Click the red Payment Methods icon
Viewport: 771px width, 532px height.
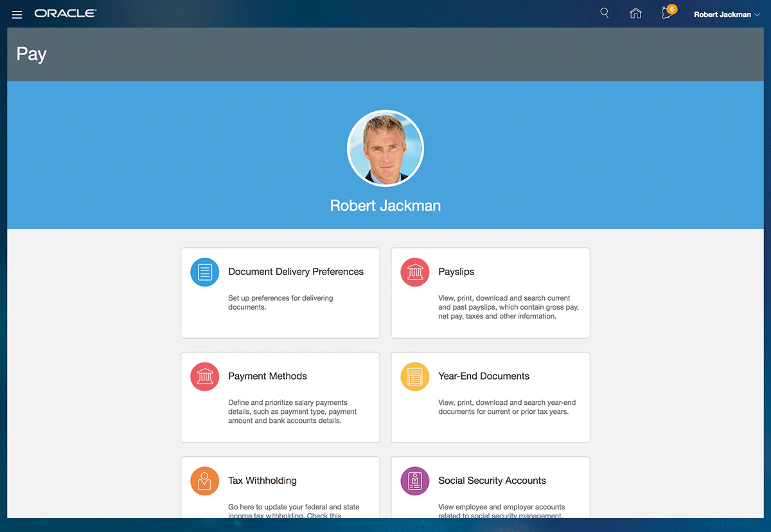tap(205, 377)
